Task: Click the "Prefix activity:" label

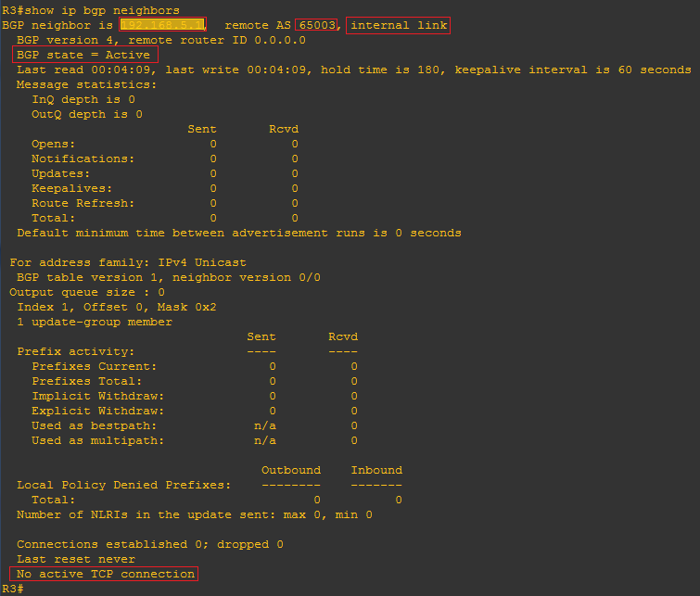Action: 75,351
